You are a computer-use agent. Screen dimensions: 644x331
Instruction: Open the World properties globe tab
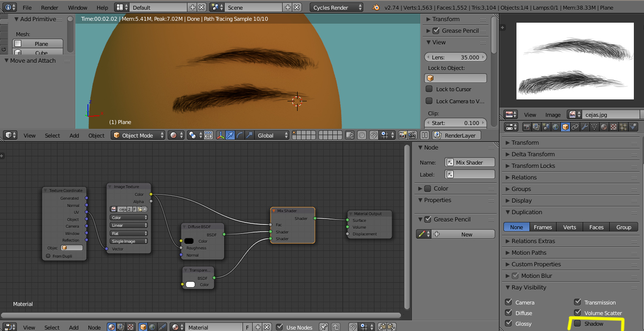coord(556,127)
